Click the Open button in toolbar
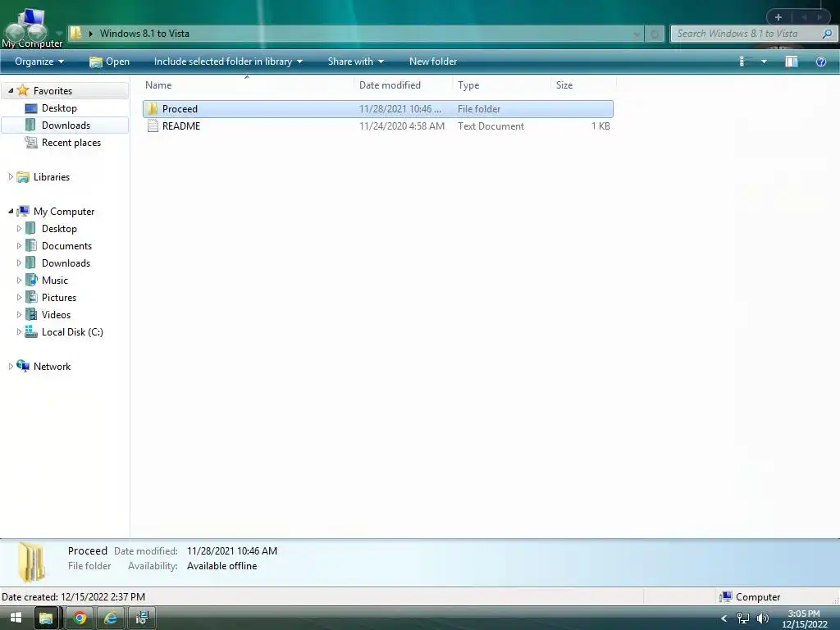The width and height of the screenshot is (840, 630). (x=109, y=62)
